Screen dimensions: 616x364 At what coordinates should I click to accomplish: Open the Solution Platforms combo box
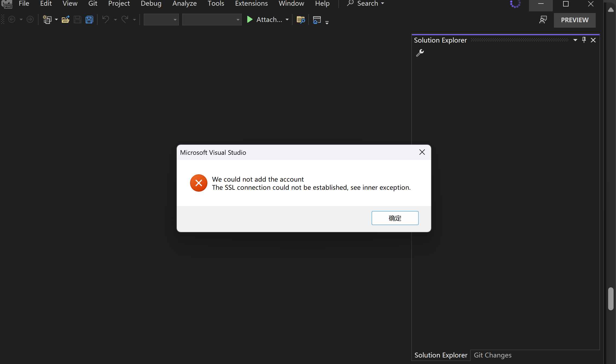(212, 20)
